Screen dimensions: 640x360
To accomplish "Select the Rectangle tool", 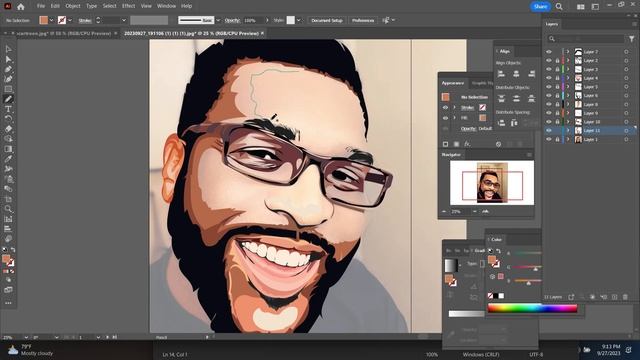I will click(x=8, y=89).
